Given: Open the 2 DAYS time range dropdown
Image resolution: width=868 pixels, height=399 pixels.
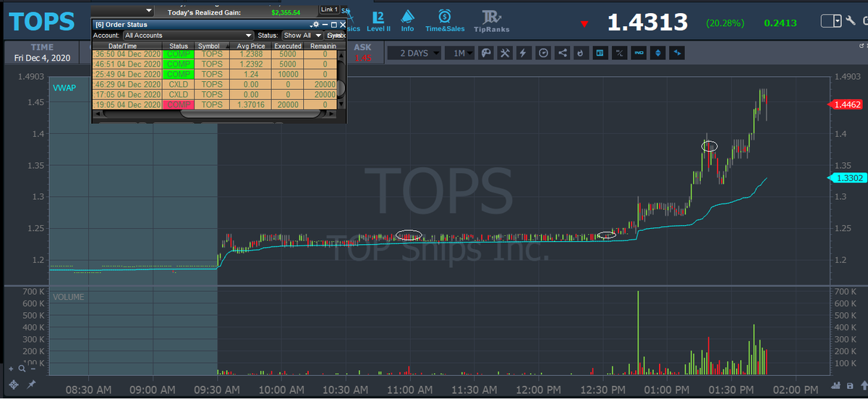Looking at the screenshot, I should 414,53.
